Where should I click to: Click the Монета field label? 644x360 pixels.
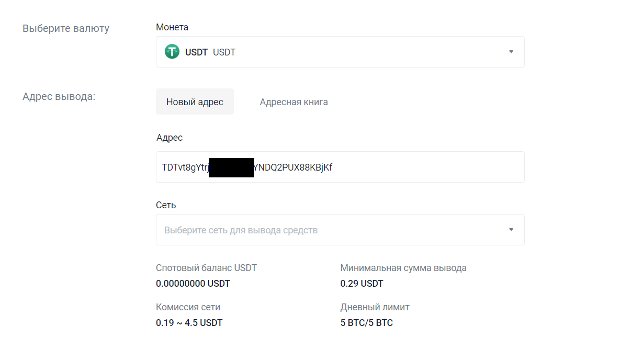click(x=172, y=27)
